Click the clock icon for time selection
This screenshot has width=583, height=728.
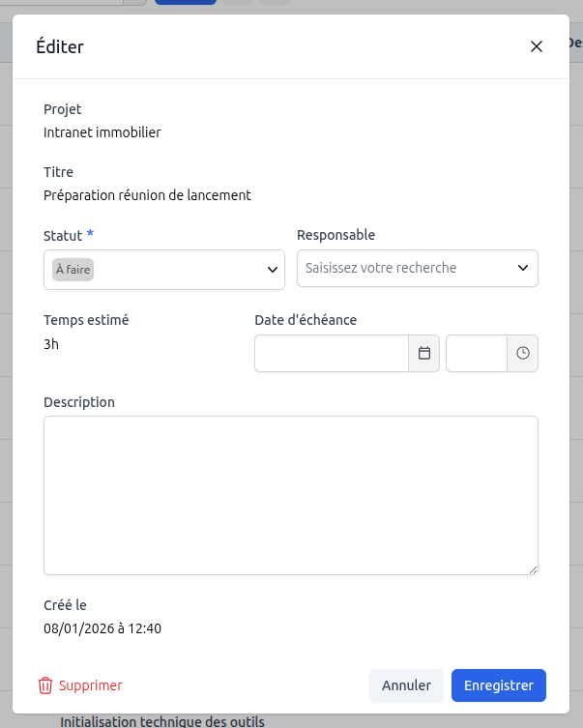[x=523, y=354]
